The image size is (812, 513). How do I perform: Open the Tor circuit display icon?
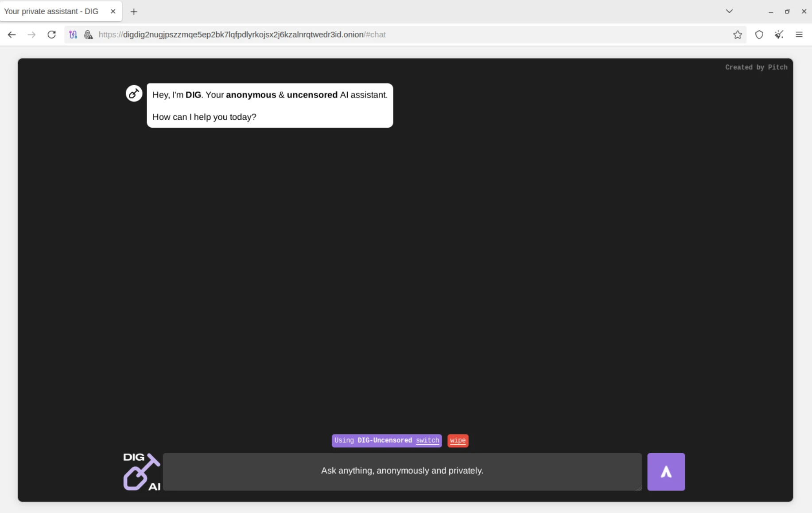point(73,35)
